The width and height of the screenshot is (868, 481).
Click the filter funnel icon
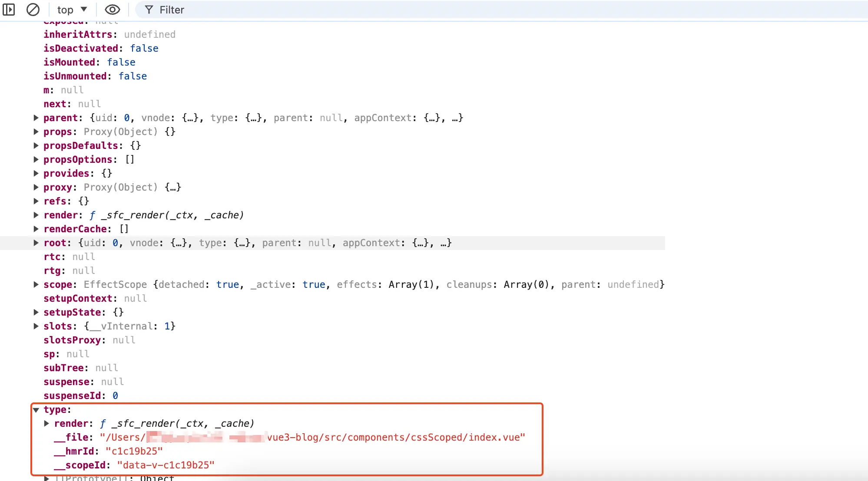pos(149,10)
